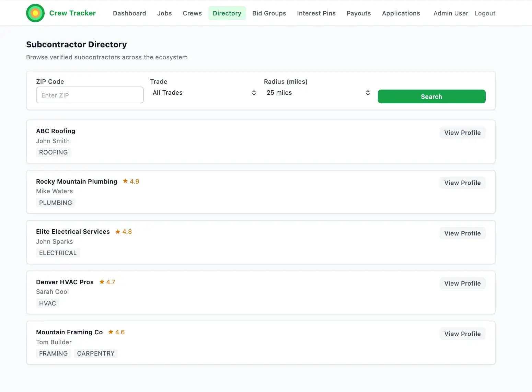532x392 pixels.
Task: Expand the 25 miles radius dropdown
Action: 318,93
